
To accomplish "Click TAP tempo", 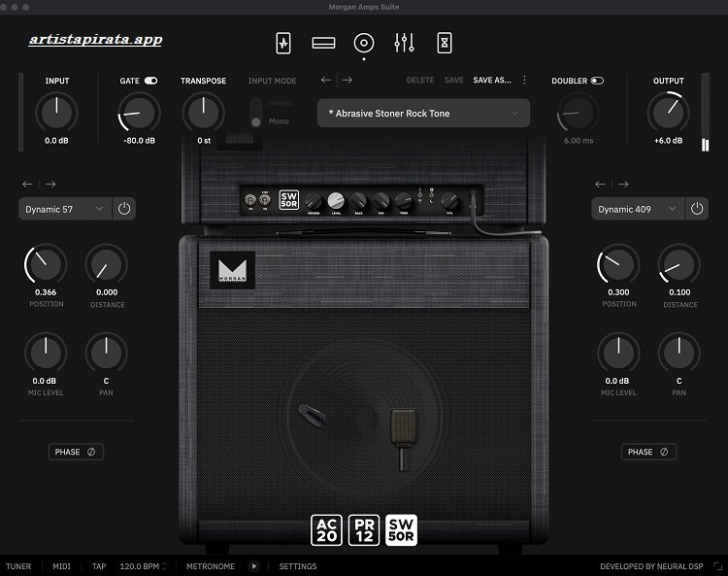I will click(x=99, y=566).
